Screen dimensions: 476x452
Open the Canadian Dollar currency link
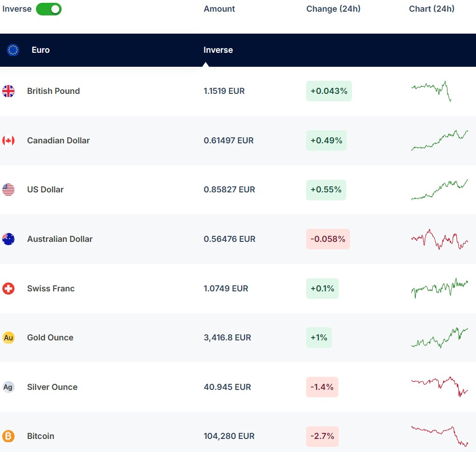[x=58, y=141]
